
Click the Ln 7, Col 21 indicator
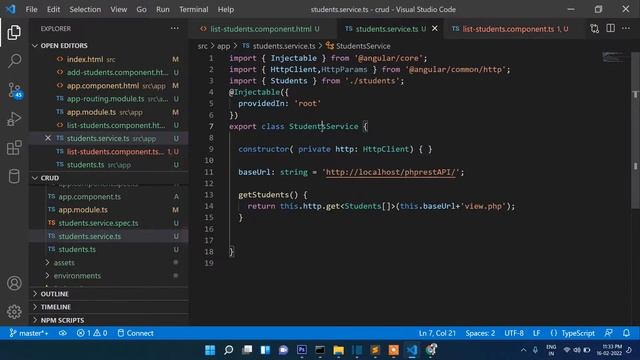coord(437,333)
